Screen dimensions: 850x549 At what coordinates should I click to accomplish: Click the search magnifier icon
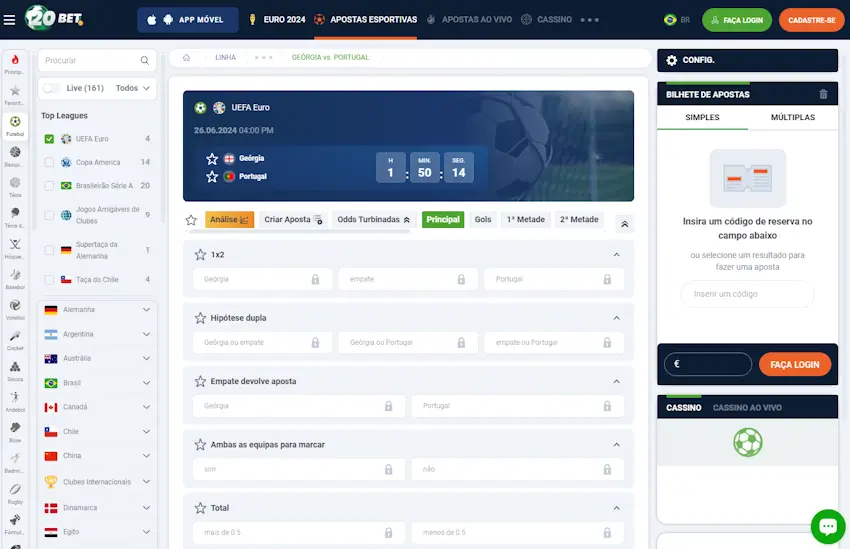tap(145, 60)
